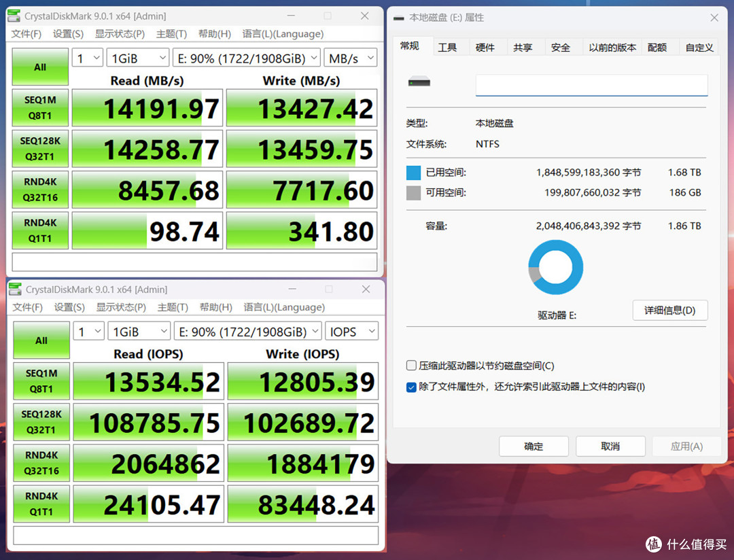The width and height of the screenshot is (734, 560).
Task: Click RND4K Q1T1 write IOPS 83448.24
Action: (x=303, y=504)
